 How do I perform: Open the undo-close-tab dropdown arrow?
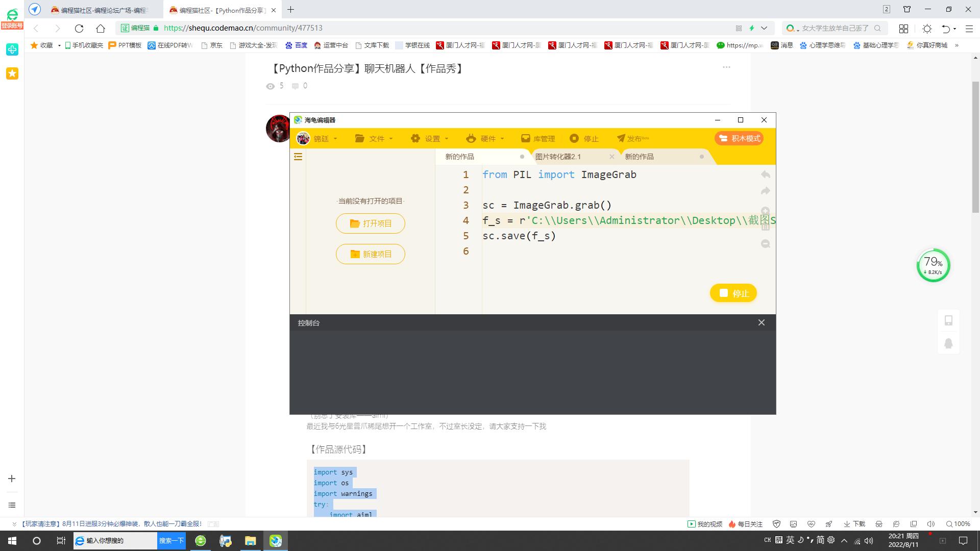(954, 29)
